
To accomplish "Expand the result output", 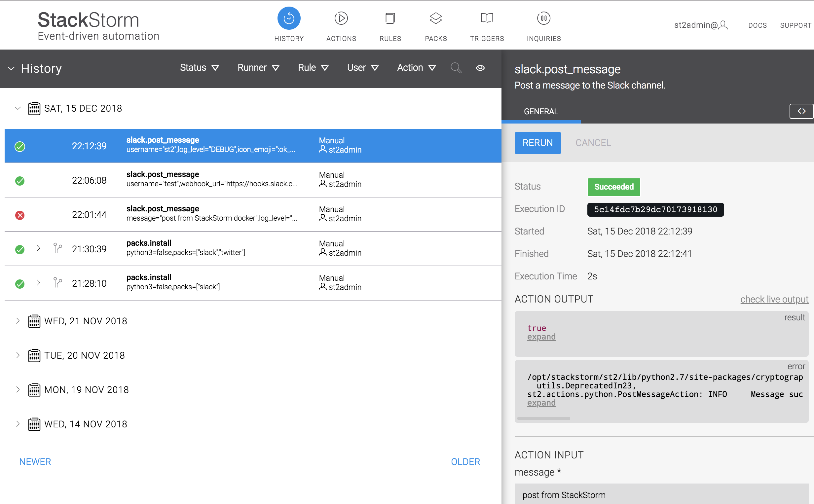I will pyautogui.click(x=541, y=337).
